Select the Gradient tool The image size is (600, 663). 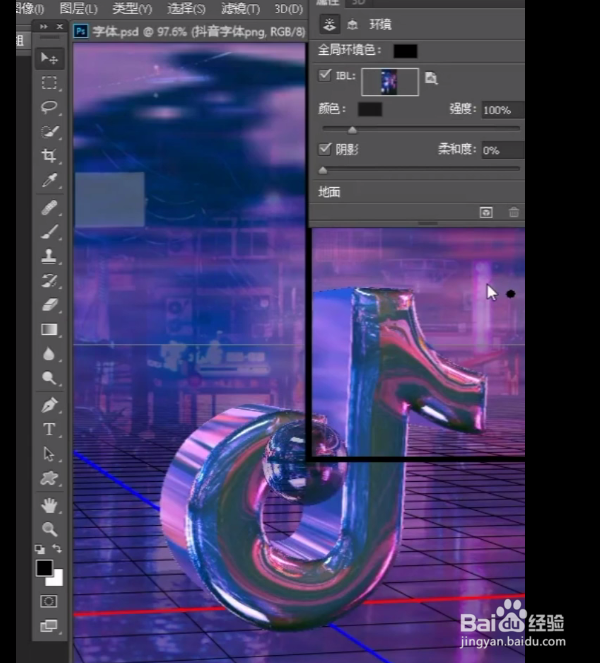click(x=49, y=329)
